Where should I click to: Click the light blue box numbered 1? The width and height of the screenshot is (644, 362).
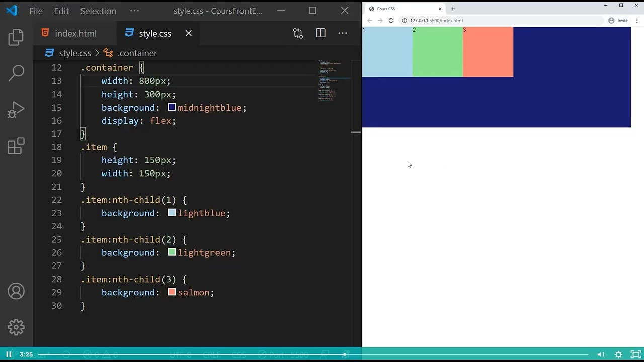coord(387,52)
